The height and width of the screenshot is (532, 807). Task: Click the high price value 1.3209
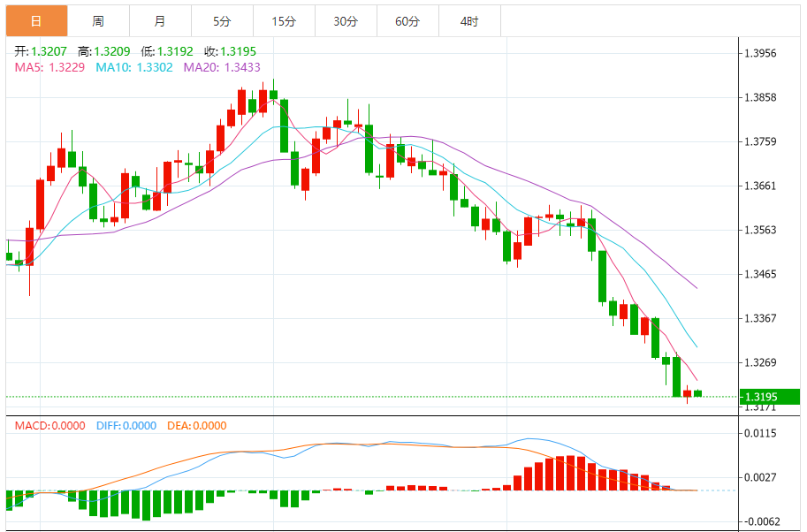[x=111, y=51]
